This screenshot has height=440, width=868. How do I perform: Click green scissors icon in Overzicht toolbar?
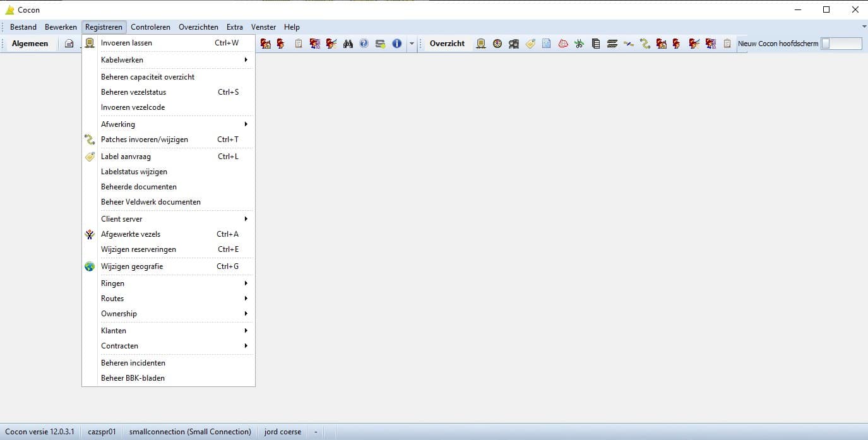579,44
